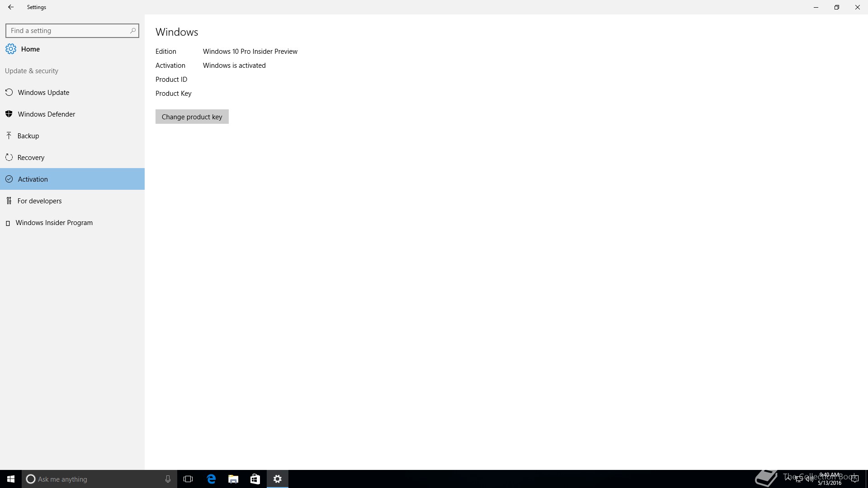Image resolution: width=868 pixels, height=488 pixels.
Task: Click the Cortana microphone icon
Action: [x=168, y=479]
